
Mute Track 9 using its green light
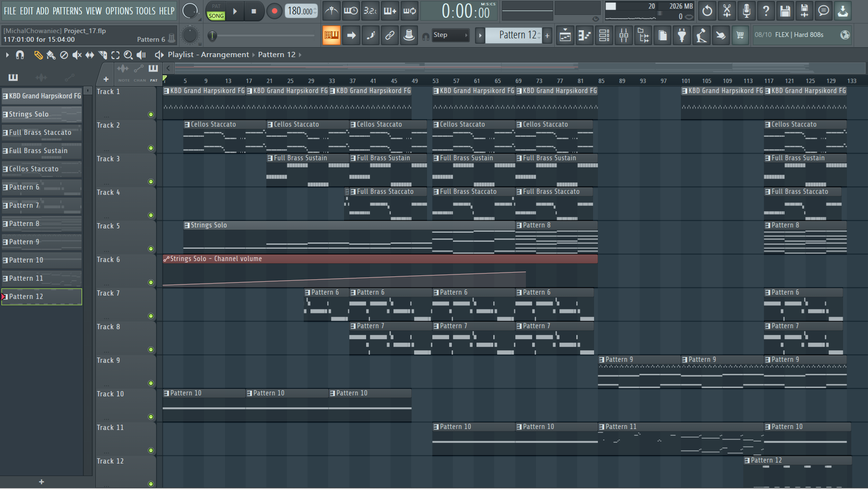151,383
